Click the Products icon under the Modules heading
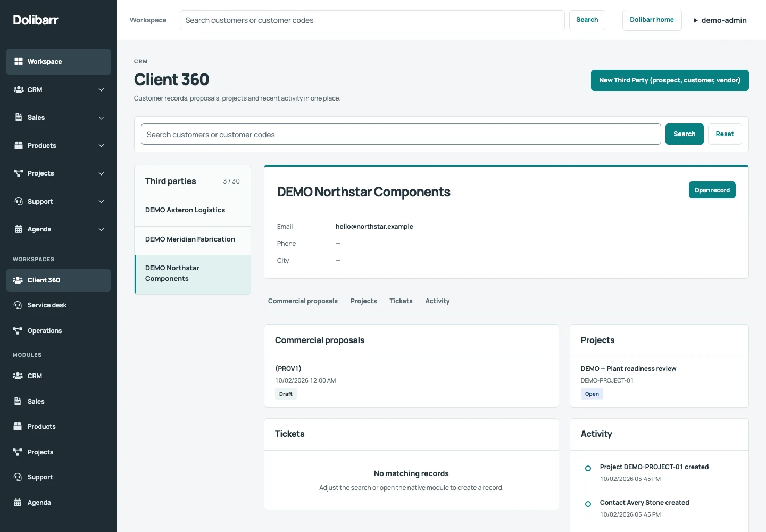Screen dimensions: 766x532 point(18,427)
